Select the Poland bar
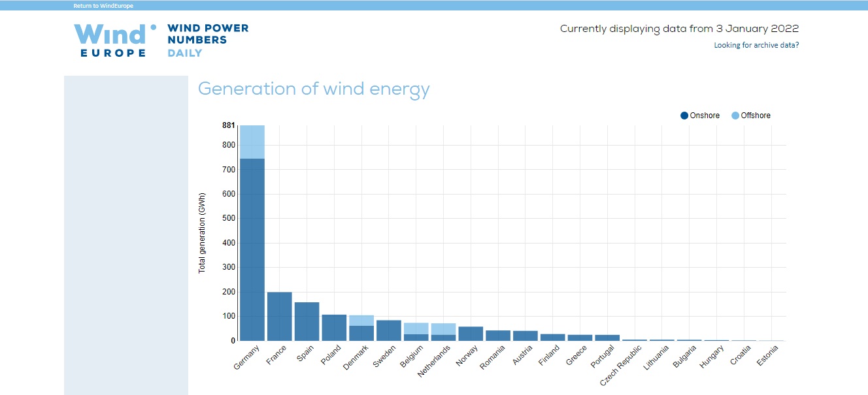Image resolution: width=868 pixels, height=395 pixels. click(334, 328)
